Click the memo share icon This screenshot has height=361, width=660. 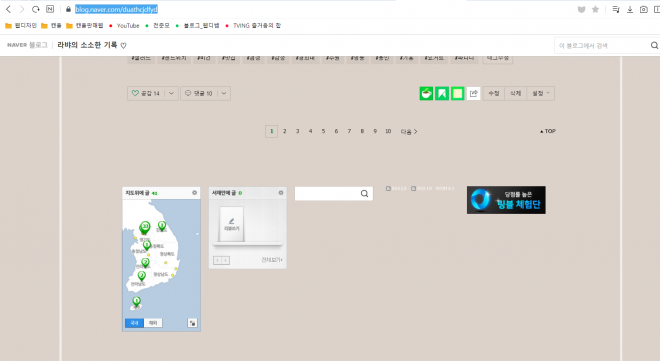pyautogui.click(x=458, y=93)
